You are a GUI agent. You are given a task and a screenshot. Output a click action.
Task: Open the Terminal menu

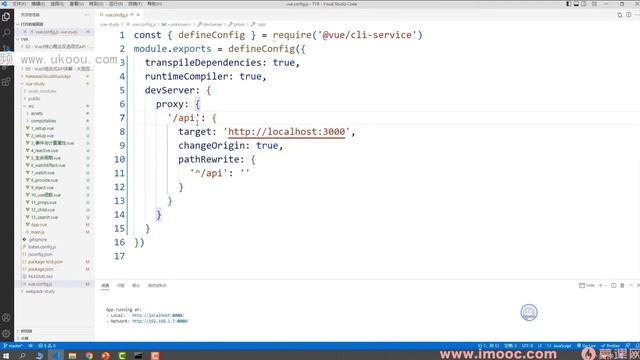click(x=135, y=4)
